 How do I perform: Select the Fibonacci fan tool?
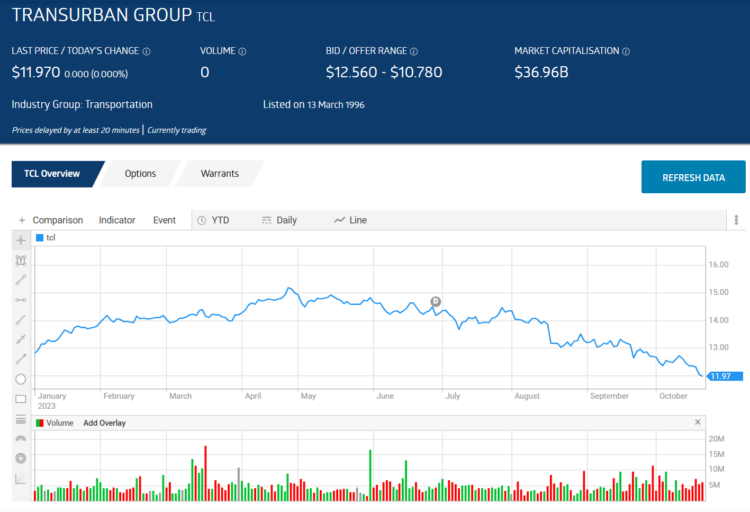[x=21, y=478]
